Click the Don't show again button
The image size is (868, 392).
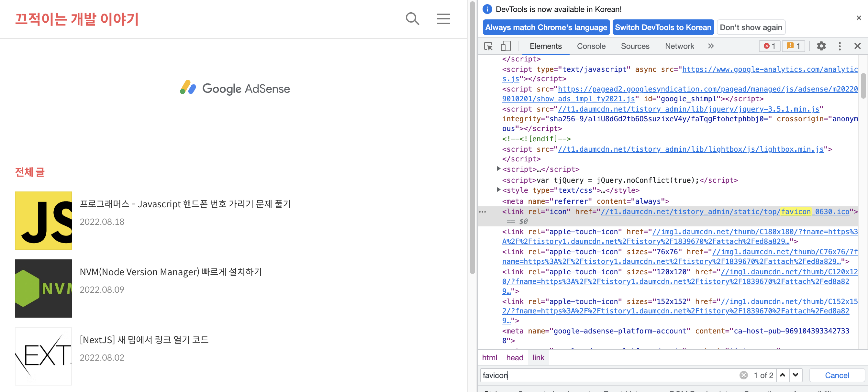click(751, 27)
